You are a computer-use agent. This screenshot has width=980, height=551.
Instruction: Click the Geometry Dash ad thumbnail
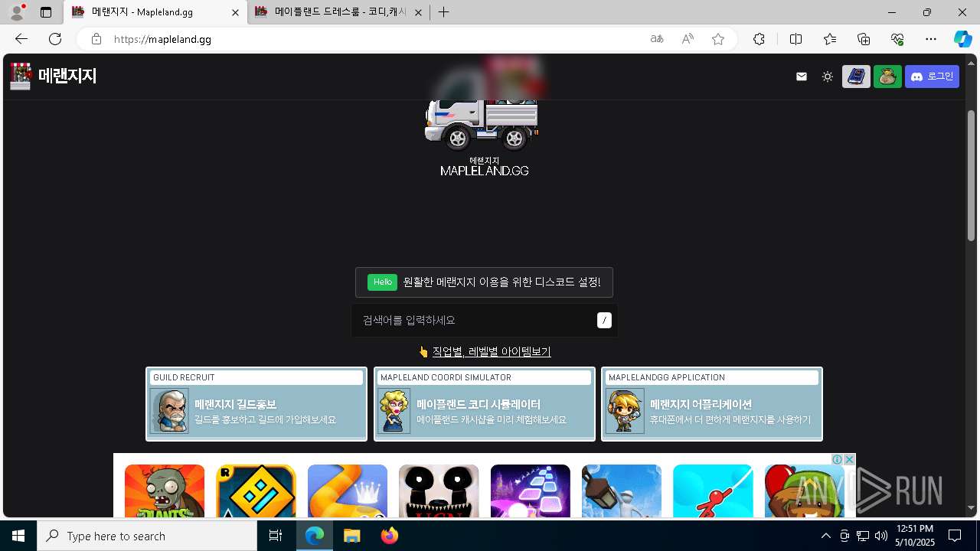(256, 491)
